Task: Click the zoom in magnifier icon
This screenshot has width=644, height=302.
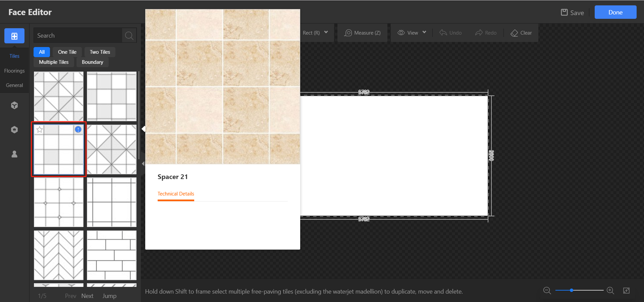Action: point(610,291)
